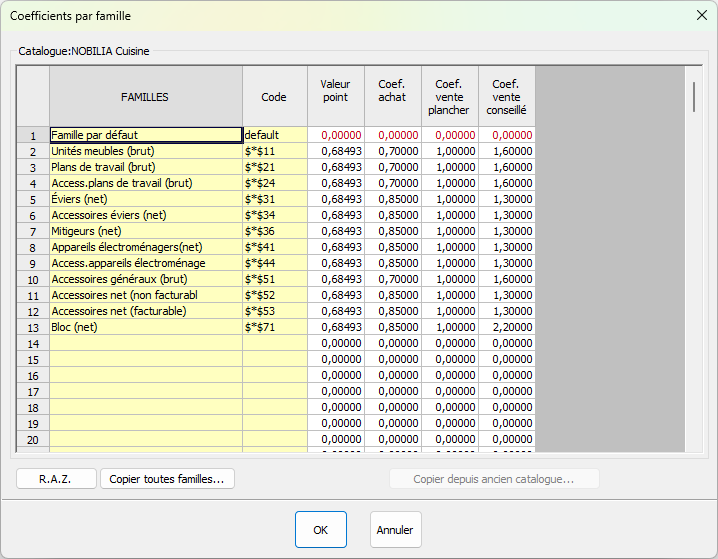This screenshot has width=718, height=559.
Task: Click the vertical scrollbar thumb of the table
Action: click(x=693, y=97)
